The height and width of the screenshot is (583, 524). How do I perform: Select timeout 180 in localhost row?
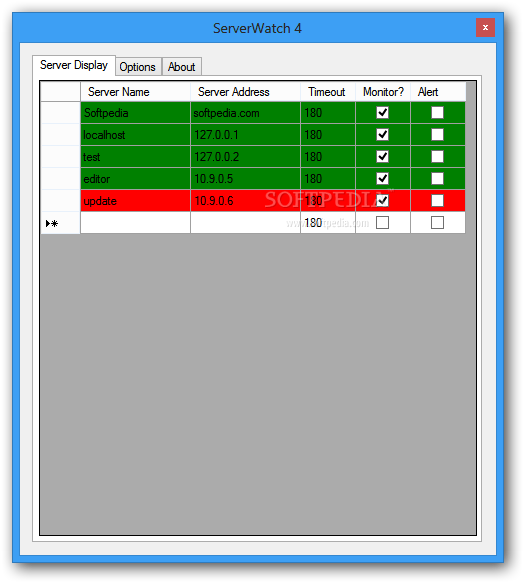click(328, 135)
